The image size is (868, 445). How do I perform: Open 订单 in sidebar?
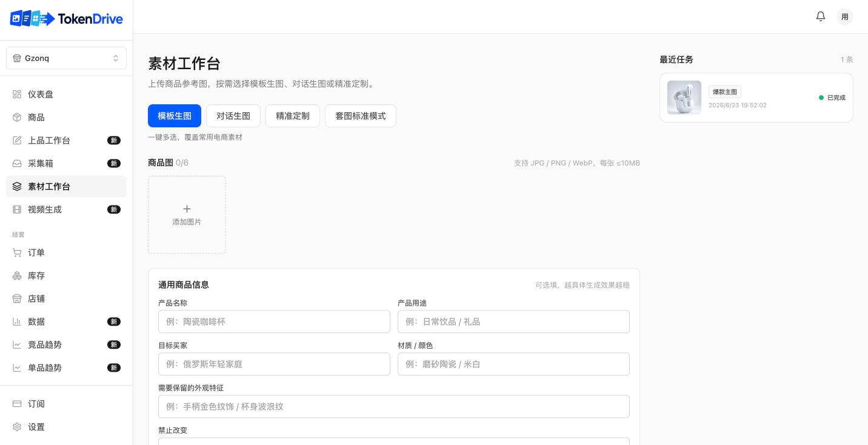(66, 253)
